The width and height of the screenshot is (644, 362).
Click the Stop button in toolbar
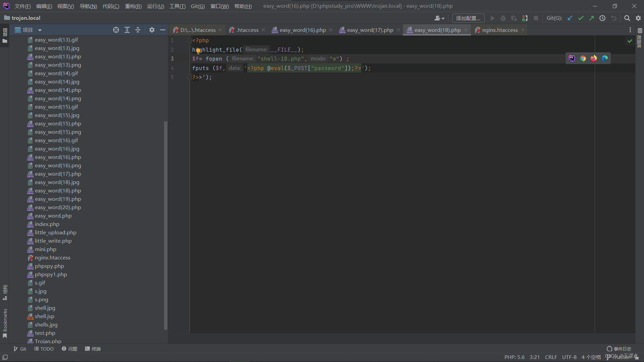tap(536, 18)
